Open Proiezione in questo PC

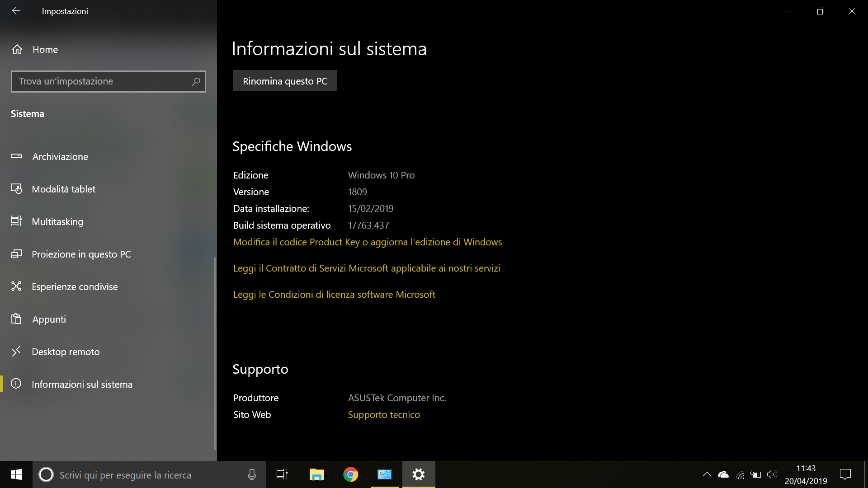coord(108,254)
